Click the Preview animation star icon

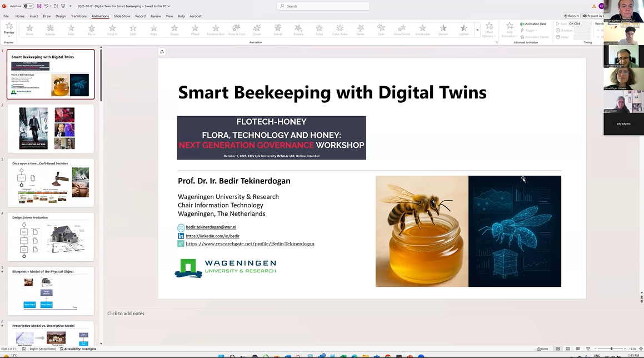click(9, 26)
